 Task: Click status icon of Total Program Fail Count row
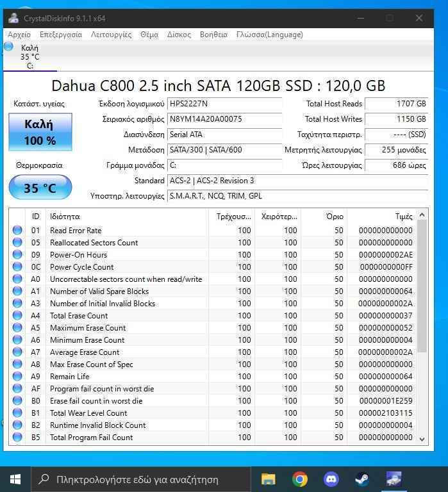click(17, 437)
